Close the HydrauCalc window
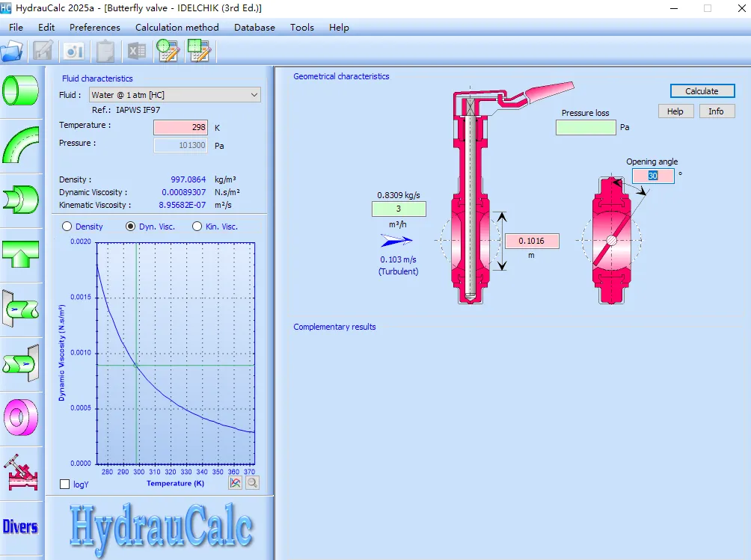Viewport: 751px width, 560px height. click(741, 8)
